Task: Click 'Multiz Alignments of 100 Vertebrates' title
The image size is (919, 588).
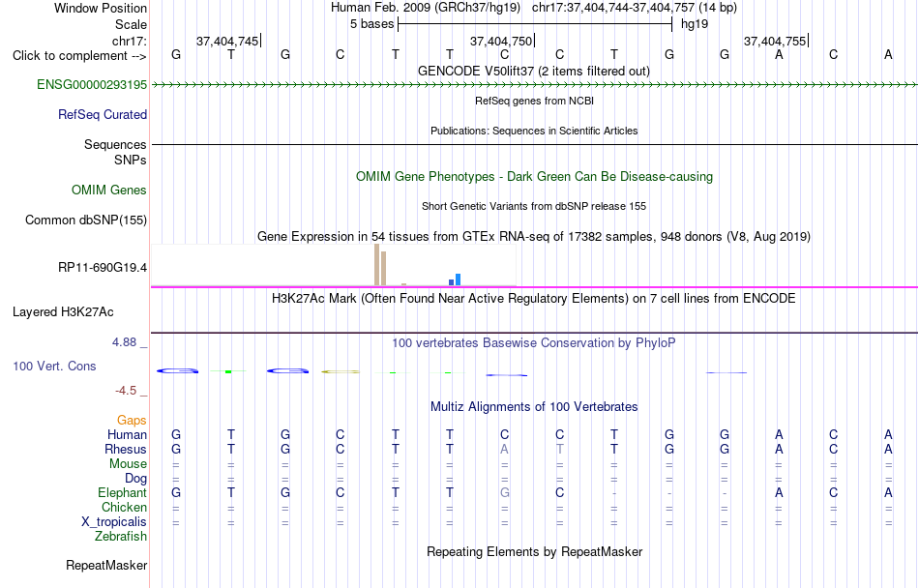Action: 534,406
